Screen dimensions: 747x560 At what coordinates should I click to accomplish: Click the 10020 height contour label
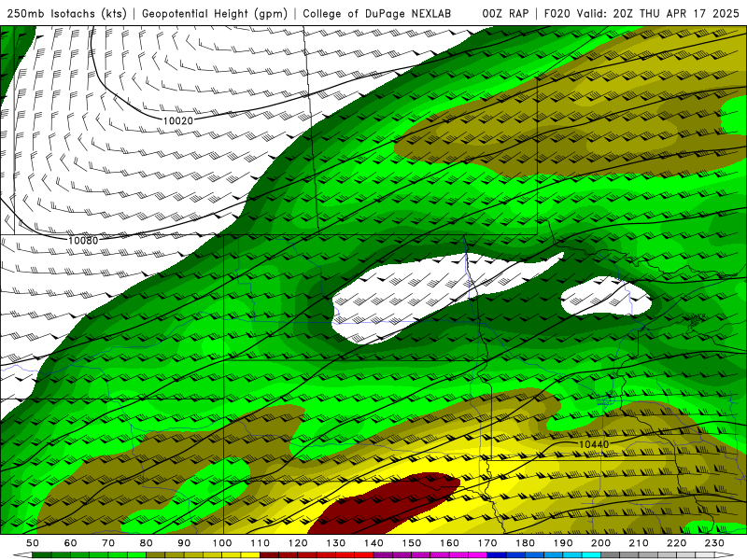click(x=178, y=121)
